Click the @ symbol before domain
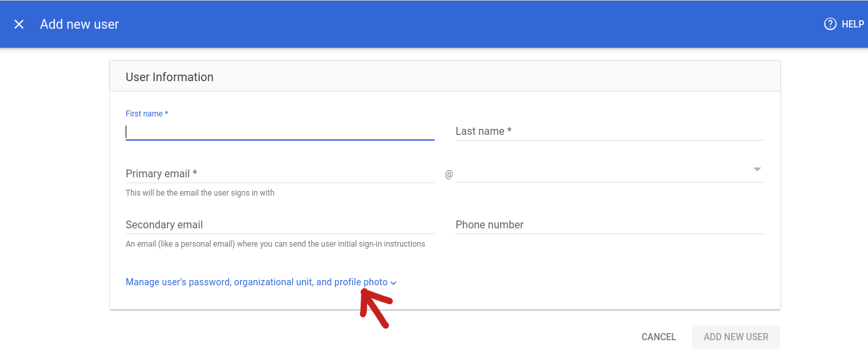 449,175
